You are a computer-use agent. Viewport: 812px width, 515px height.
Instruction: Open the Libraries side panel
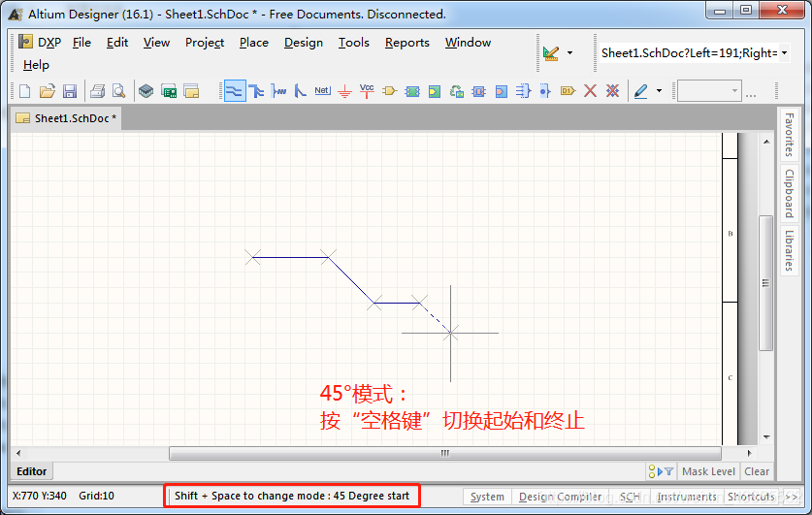click(789, 250)
